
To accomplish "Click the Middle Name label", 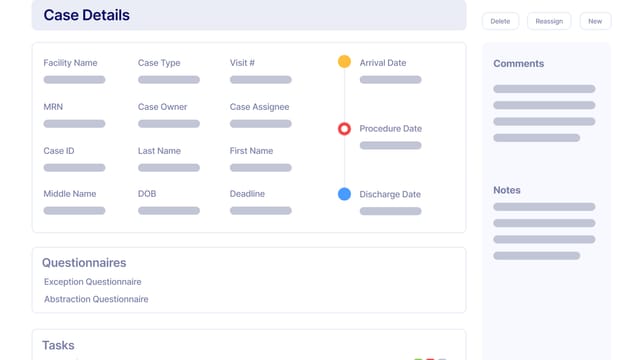I will pos(70,194).
